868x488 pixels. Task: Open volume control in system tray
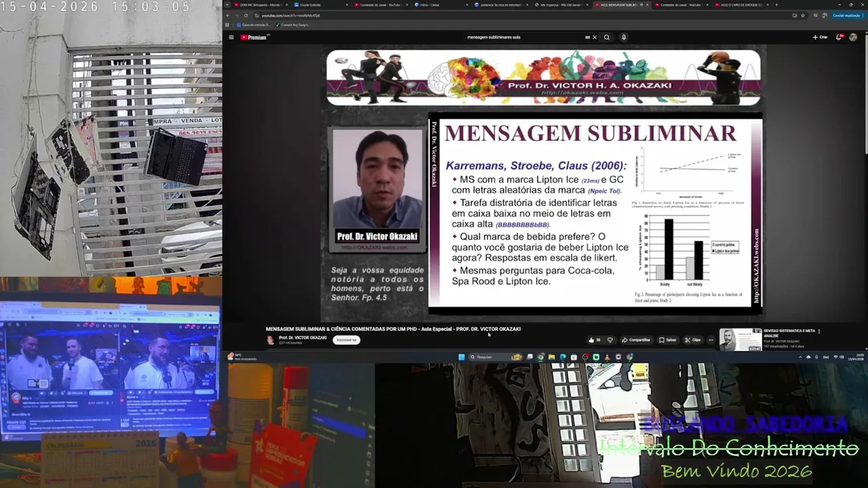pos(842,357)
